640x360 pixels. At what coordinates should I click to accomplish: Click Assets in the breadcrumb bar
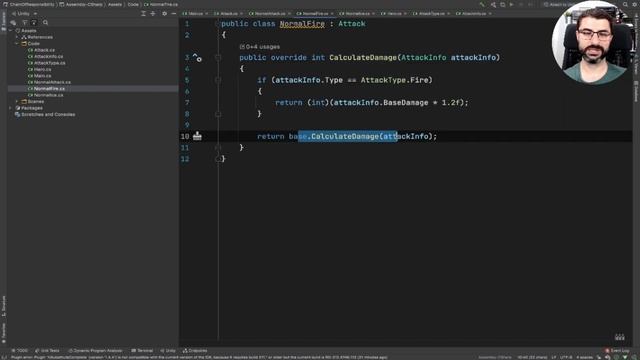coord(115,4)
